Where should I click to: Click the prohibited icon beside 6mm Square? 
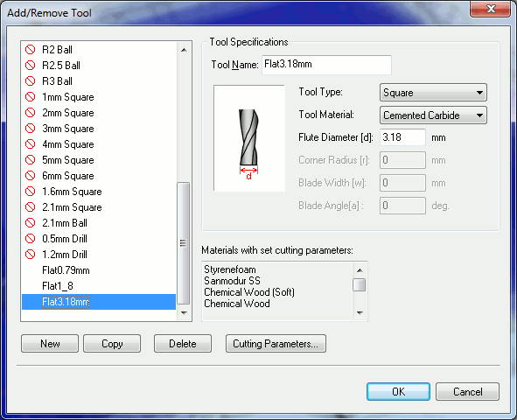tap(30, 176)
